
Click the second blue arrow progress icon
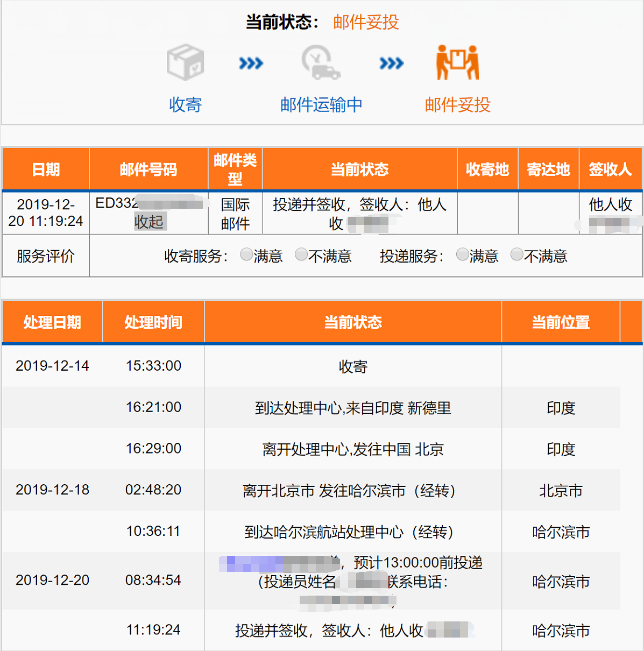[x=391, y=62]
